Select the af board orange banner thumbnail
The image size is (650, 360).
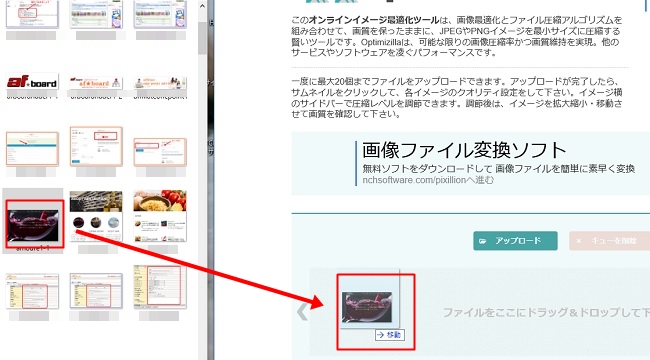coord(96,83)
